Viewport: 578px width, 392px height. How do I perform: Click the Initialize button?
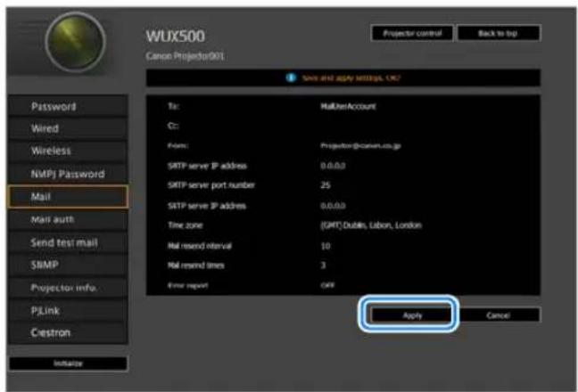68,363
